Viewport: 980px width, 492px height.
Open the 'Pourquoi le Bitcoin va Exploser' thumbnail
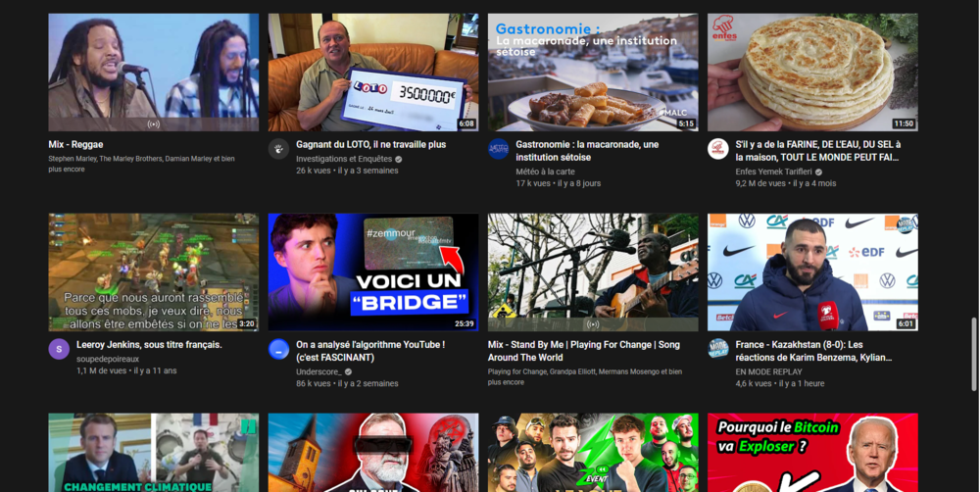coord(812,453)
